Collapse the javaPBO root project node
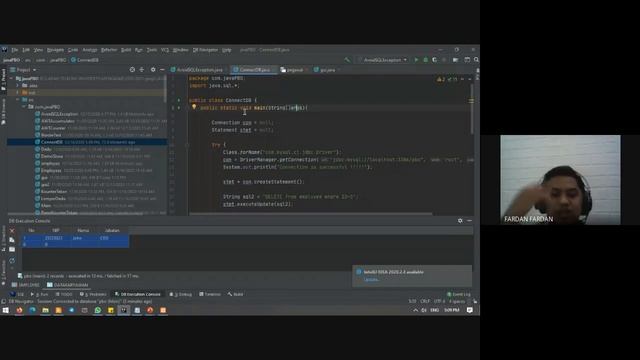This screenshot has height=360, width=640. point(11,78)
